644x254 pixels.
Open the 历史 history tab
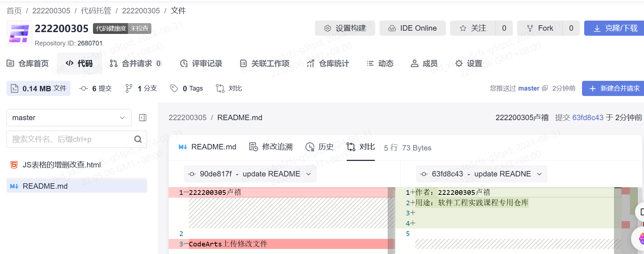[319, 147]
